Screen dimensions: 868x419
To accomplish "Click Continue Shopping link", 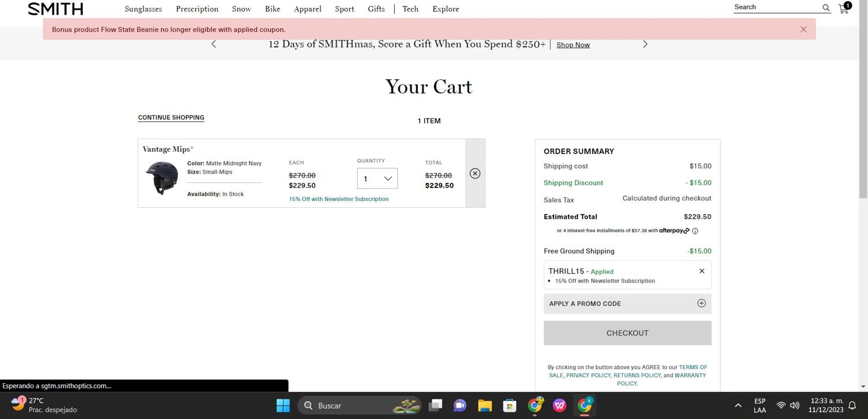I will [x=171, y=117].
